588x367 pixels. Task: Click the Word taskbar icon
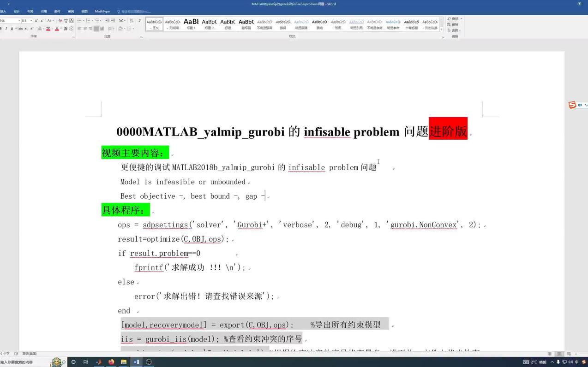tap(136, 362)
